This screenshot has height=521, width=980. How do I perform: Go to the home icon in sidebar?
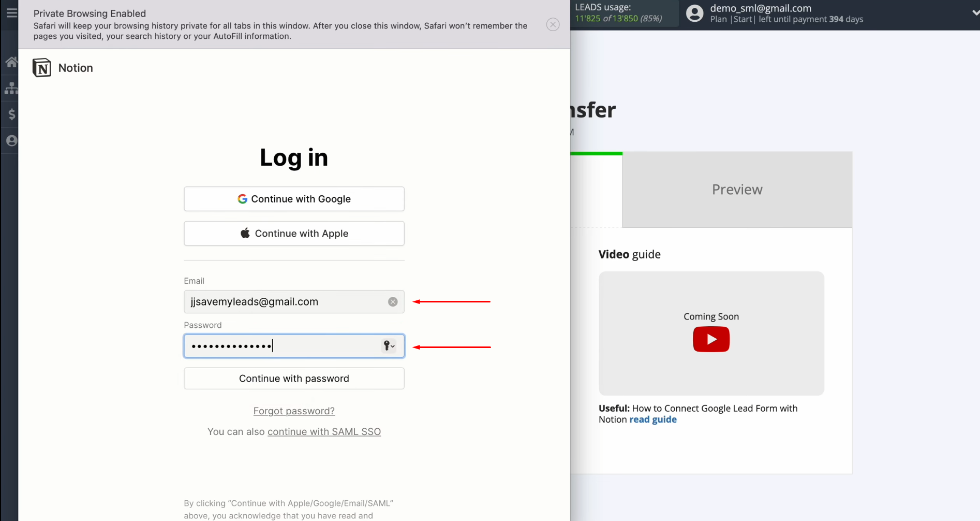11,62
